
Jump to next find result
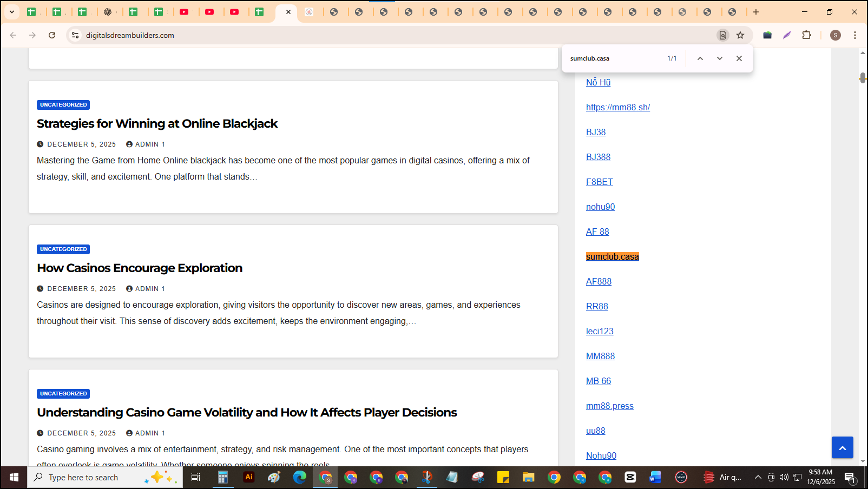720,58
